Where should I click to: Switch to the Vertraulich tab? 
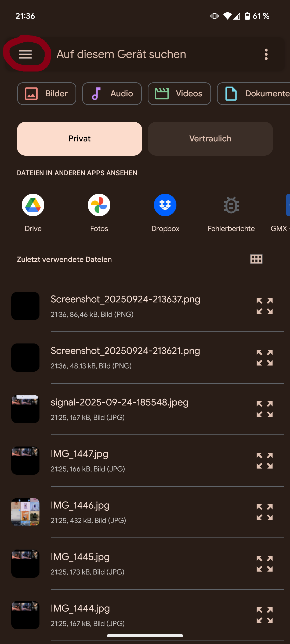tap(210, 139)
